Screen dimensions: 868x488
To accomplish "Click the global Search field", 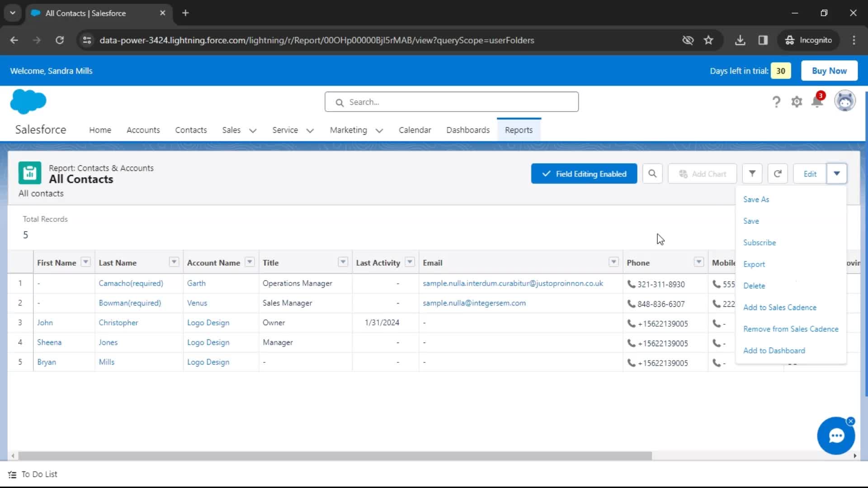I will [451, 102].
